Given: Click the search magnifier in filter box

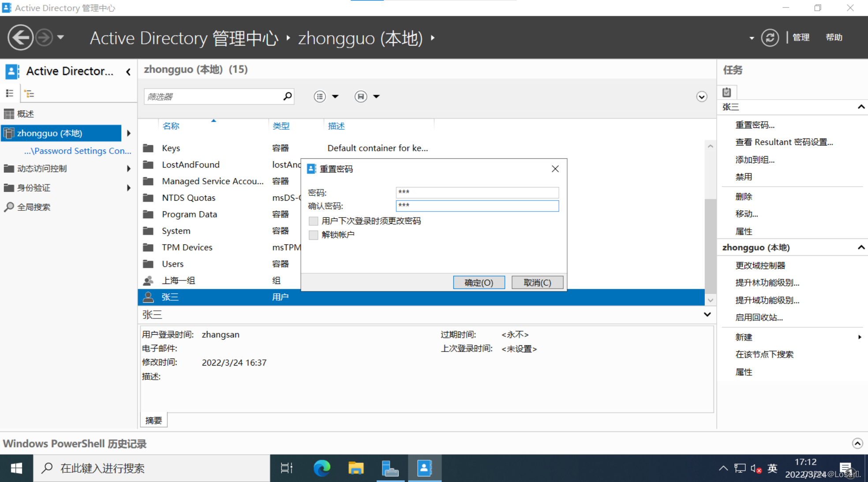Looking at the screenshot, I should [x=287, y=96].
